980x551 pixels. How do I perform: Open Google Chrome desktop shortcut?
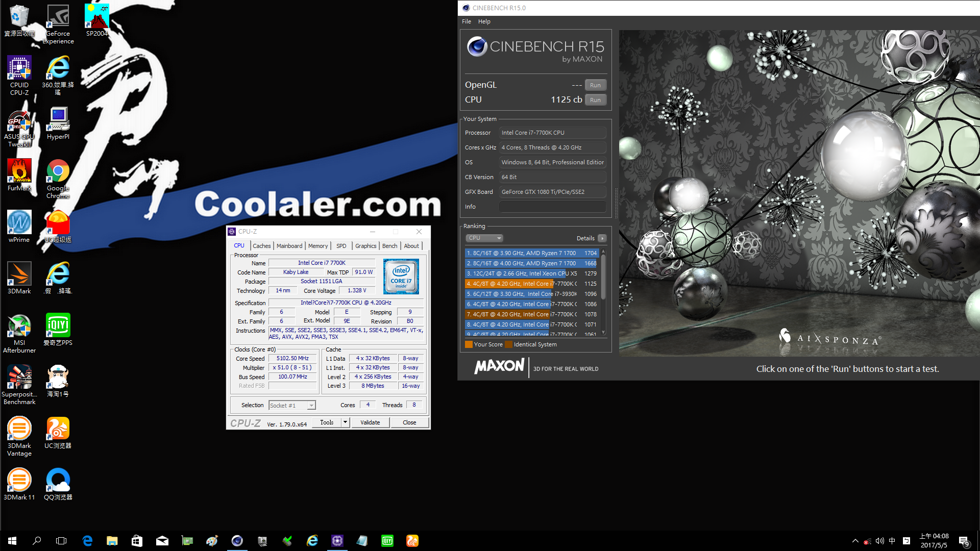tap(58, 179)
